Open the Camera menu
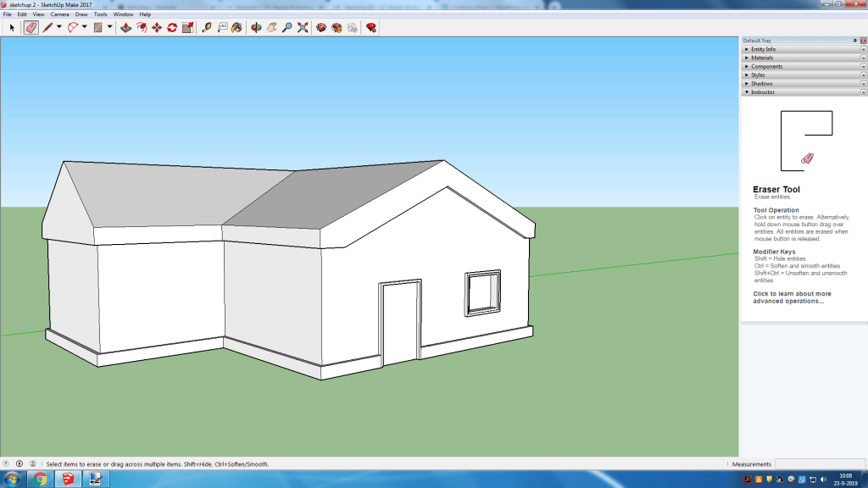868x488 pixels. coord(59,14)
